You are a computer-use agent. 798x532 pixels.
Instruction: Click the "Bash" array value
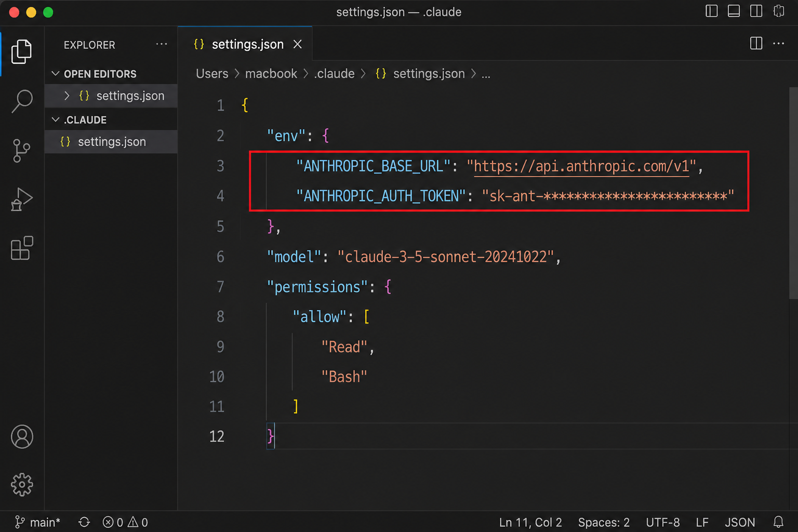click(x=344, y=377)
